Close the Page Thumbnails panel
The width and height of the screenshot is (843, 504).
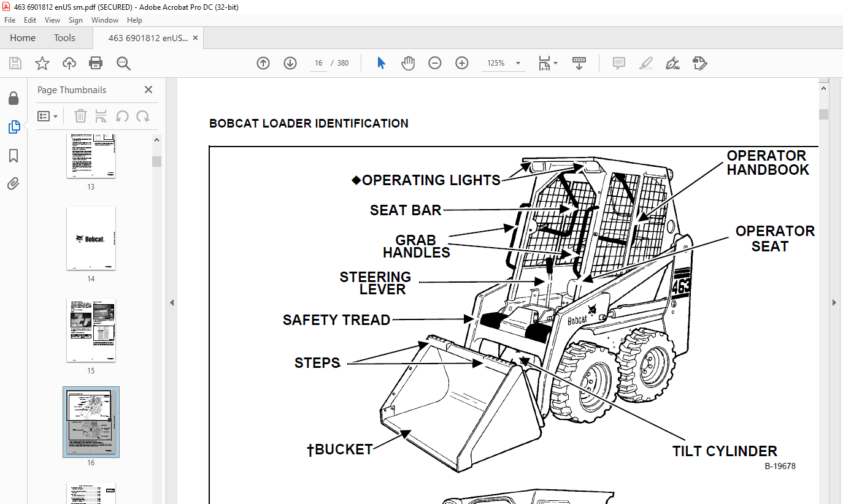148,90
